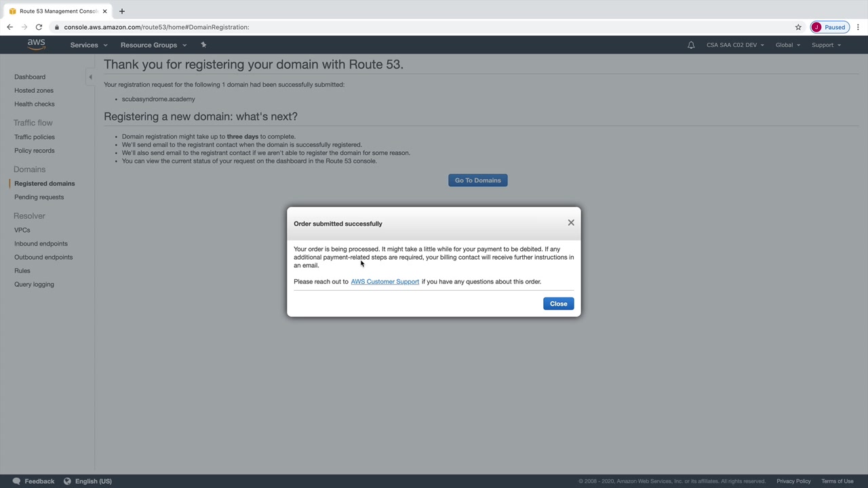
Task: Select English (US) language selector
Action: pyautogui.click(x=87, y=481)
